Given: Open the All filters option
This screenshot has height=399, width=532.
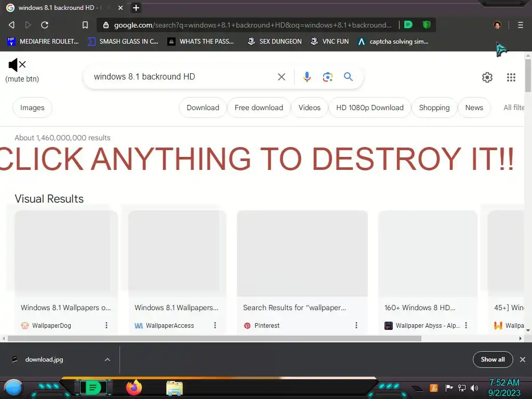Looking at the screenshot, I should pyautogui.click(x=514, y=108).
